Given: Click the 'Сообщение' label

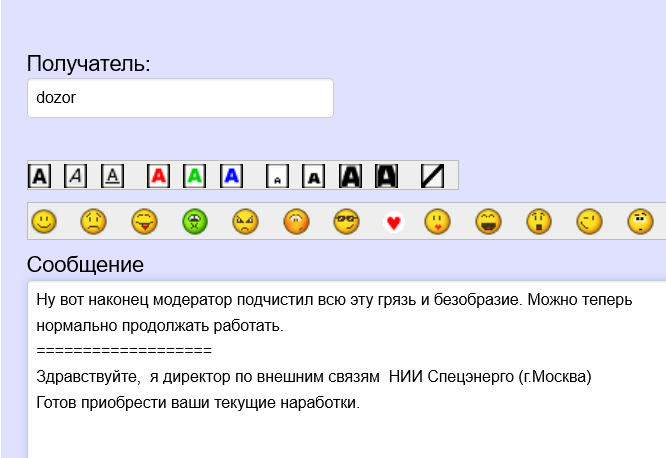Looking at the screenshot, I should (85, 264).
